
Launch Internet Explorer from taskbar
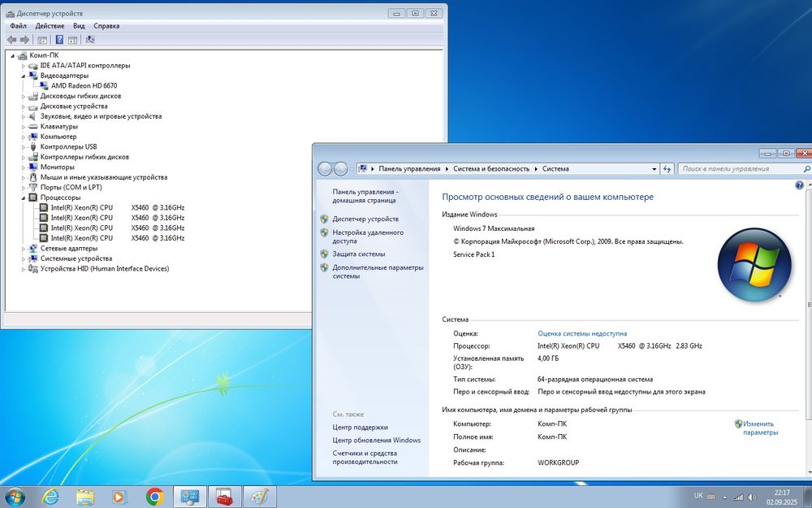tap(50, 497)
